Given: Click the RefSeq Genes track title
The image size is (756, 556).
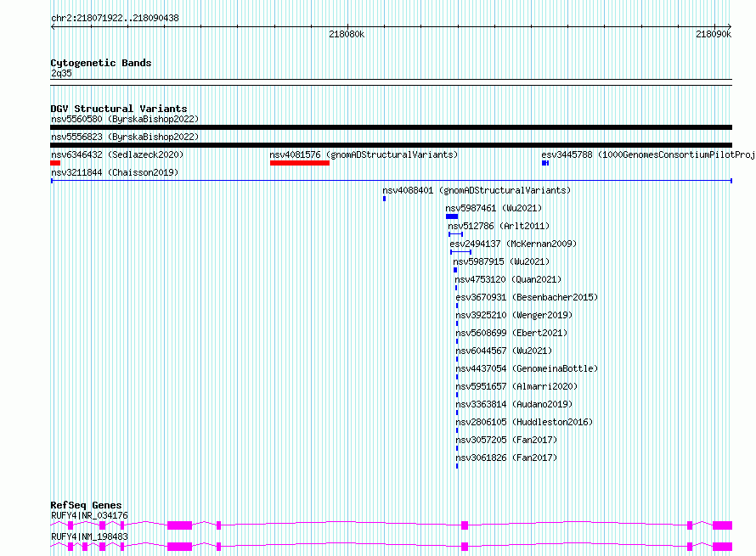Looking at the screenshot, I should click(86, 505).
